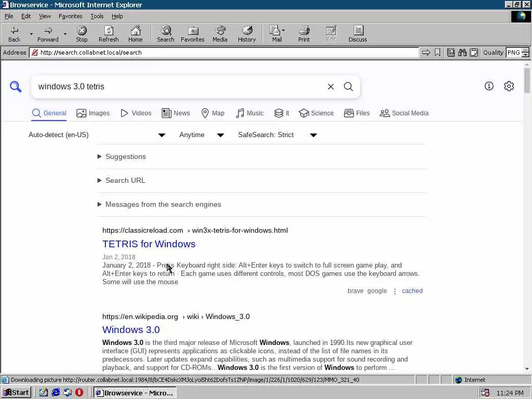Viewport: 532px width, 399px height.
Task: Click the binoculars find icon
Action: 462,52
